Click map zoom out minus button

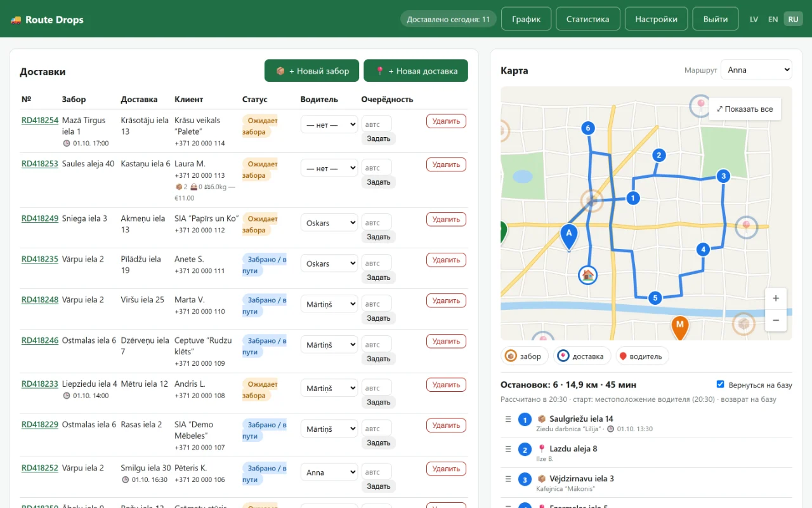tap(776, 321)
